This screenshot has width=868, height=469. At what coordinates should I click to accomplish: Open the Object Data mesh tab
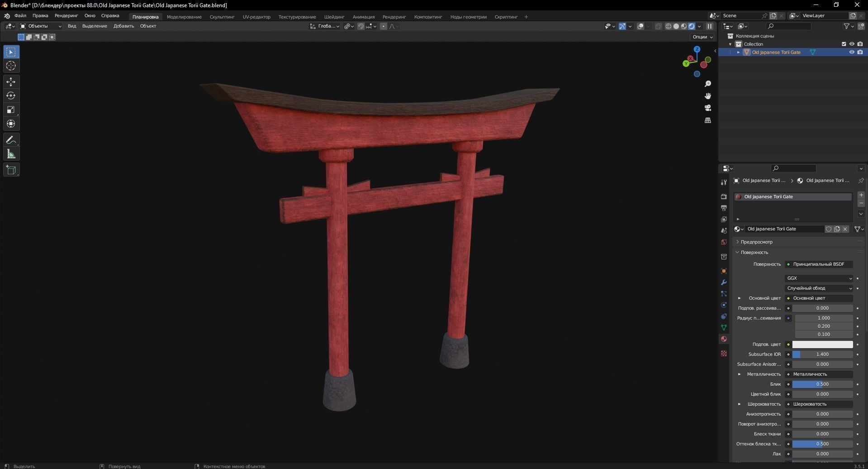point(724,327)
